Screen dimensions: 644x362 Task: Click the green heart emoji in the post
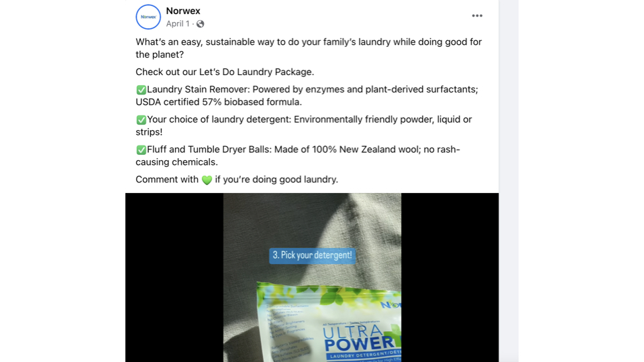click(x=207, y=180)
